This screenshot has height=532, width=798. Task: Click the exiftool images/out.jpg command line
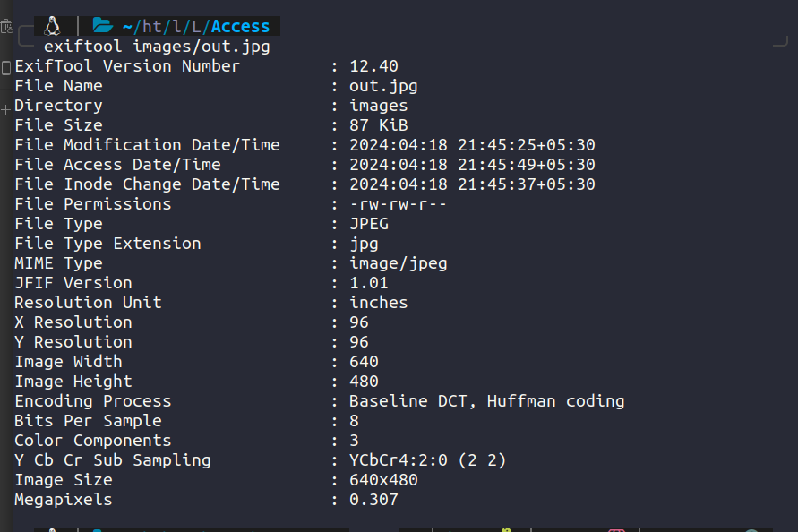coord(157,47)
